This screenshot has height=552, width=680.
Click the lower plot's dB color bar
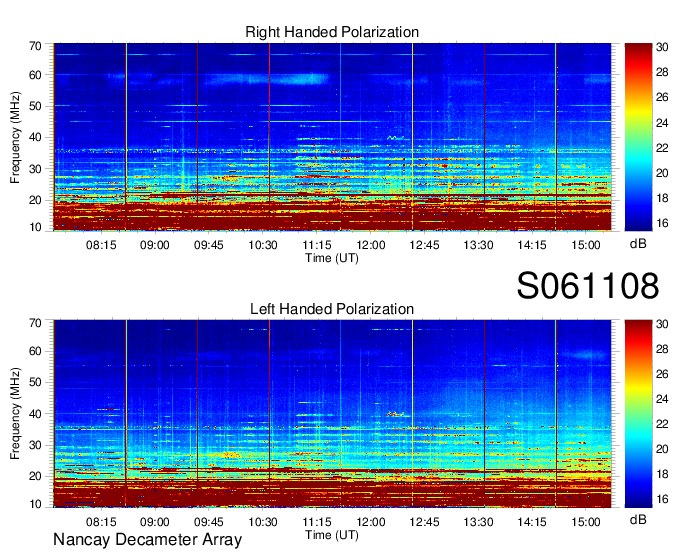pos(638,414)
